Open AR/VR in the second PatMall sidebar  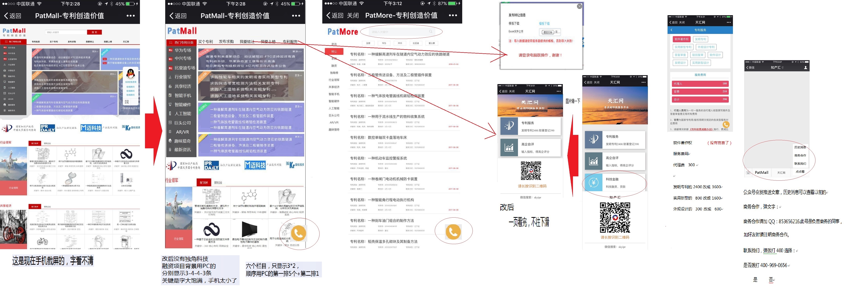click(182, 132)
